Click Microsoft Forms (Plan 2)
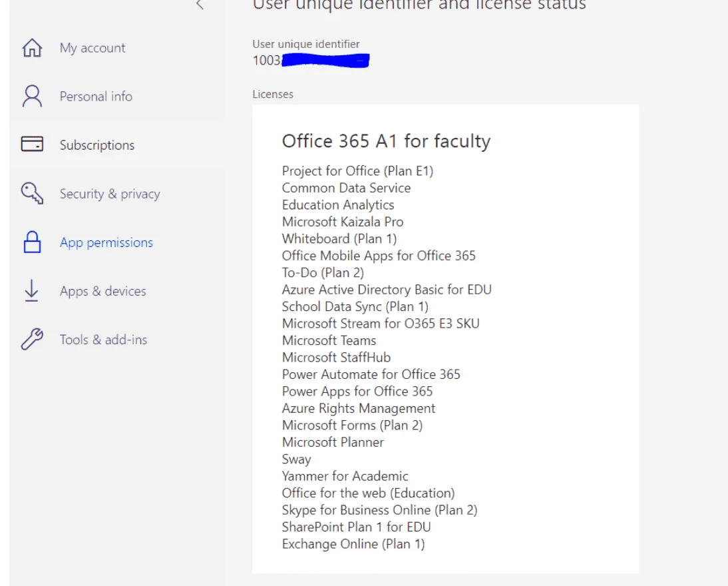Viewport: 728px width, 586px height. click(x=353, y=426)
